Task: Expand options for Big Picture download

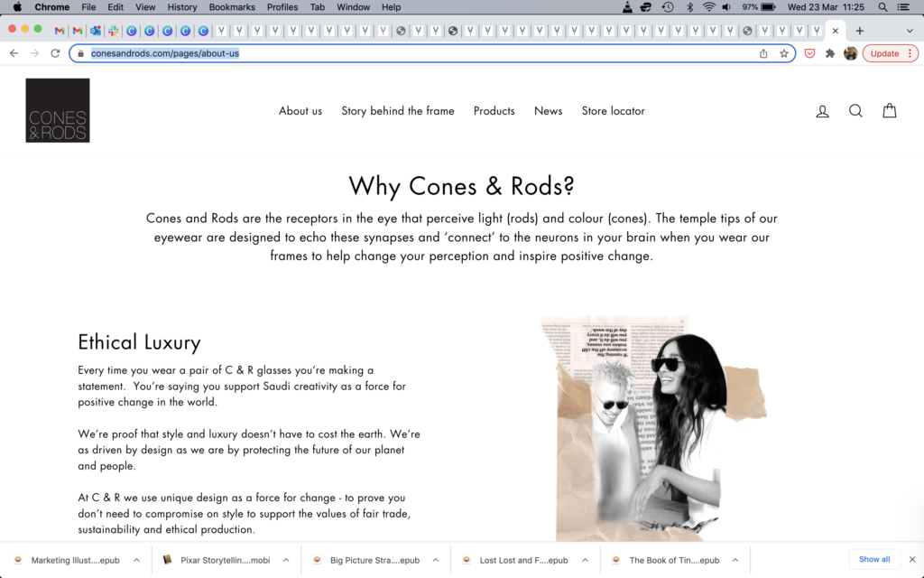Action: point(436,560)
